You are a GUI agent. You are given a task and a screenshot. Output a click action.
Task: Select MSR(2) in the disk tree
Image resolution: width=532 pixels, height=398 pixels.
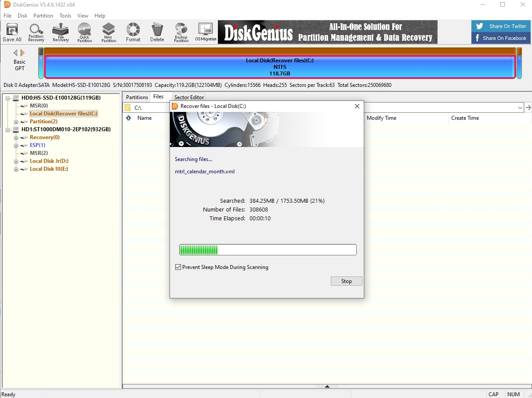pos(39,153)
